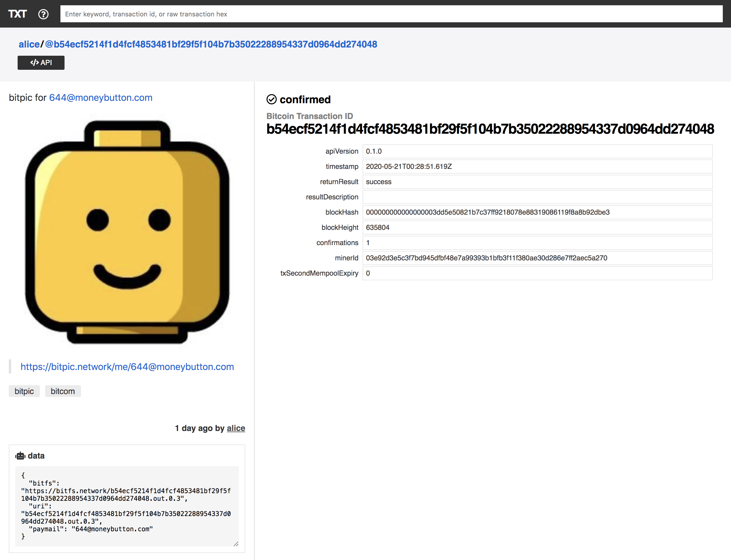Open help via the question mark icon

pyautogui.click(x=43, y=14)
